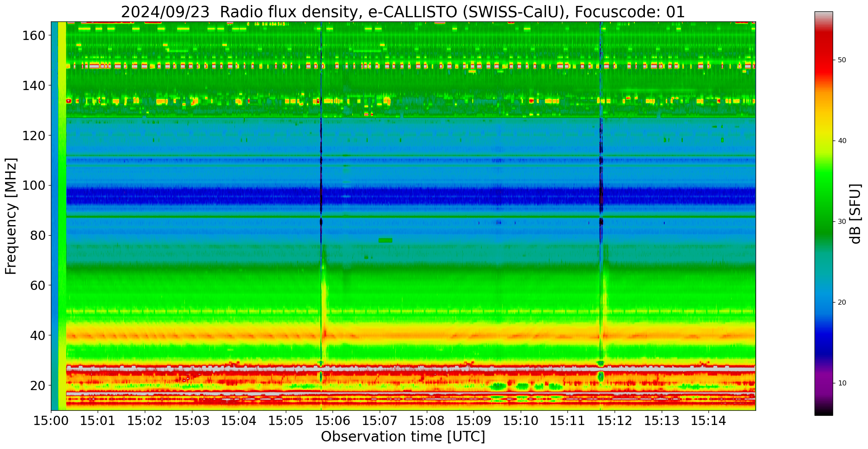The width and height of the screenshot is (868, 449).
Task: Click the 15:14 time tick label
Action: pyautogui.click(x=708, y=420)
